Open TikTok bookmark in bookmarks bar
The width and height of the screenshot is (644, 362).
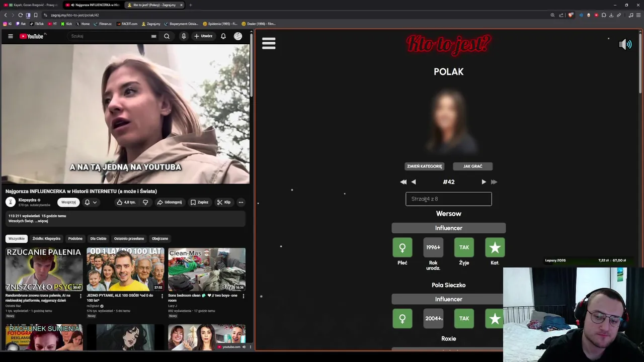[x=37, y=24]
